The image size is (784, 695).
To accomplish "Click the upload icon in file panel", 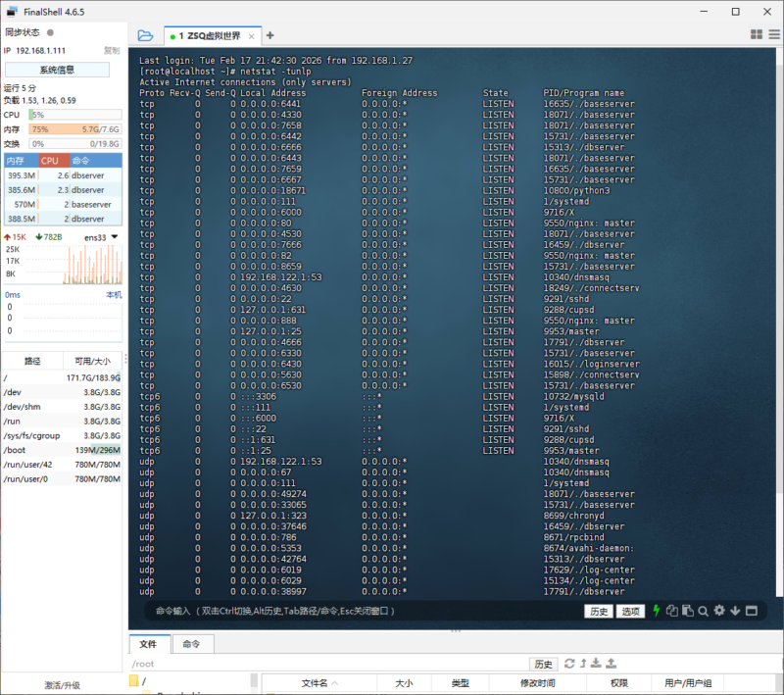I will point(611,664).
